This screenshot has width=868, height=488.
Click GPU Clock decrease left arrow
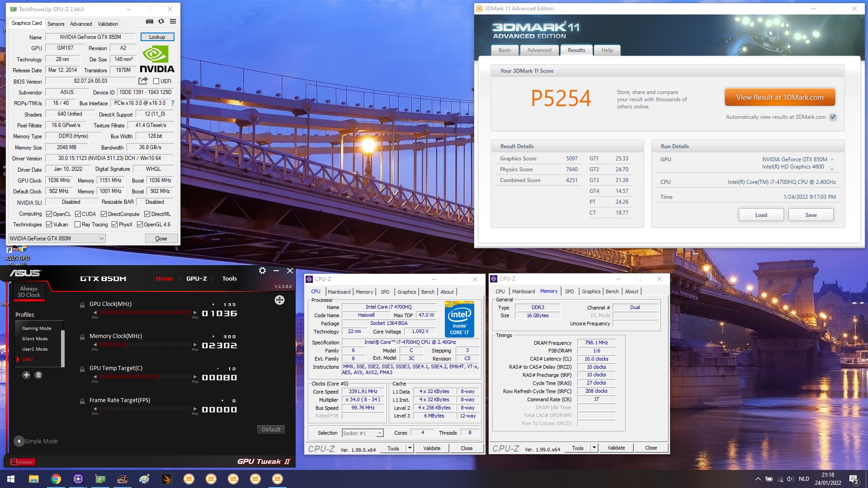point(95,313)
